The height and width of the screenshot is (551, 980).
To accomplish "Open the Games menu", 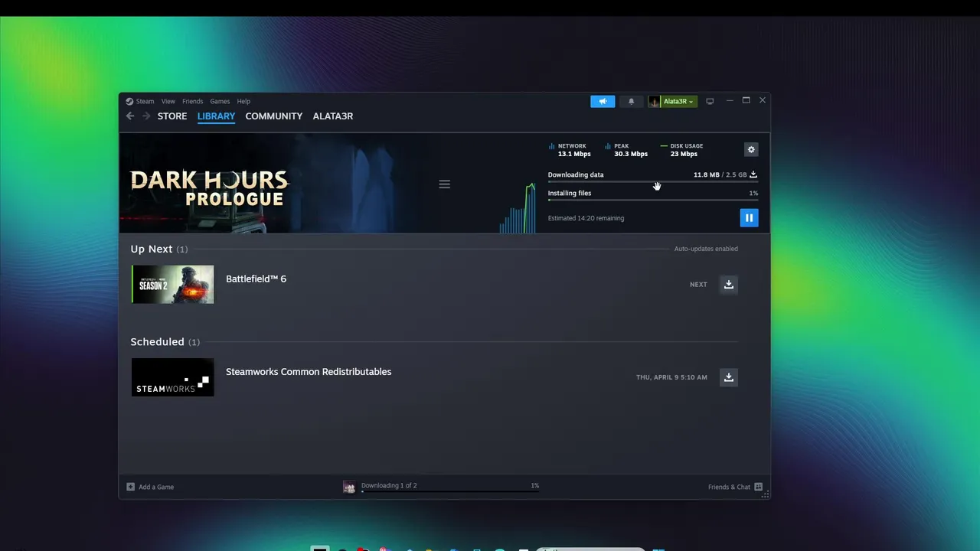I will (220, 101).
